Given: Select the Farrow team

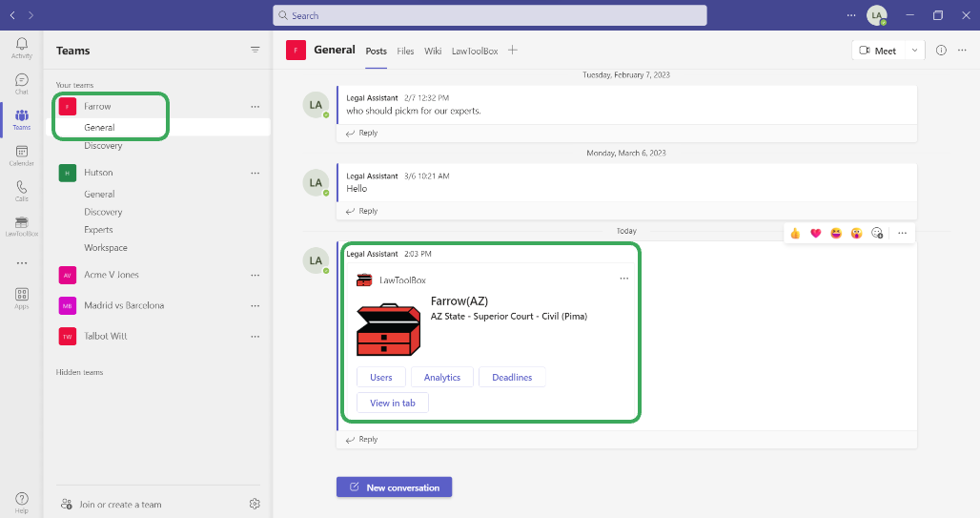Looking at the screenshot, I should pyautogui.click(x=97, y=106).
